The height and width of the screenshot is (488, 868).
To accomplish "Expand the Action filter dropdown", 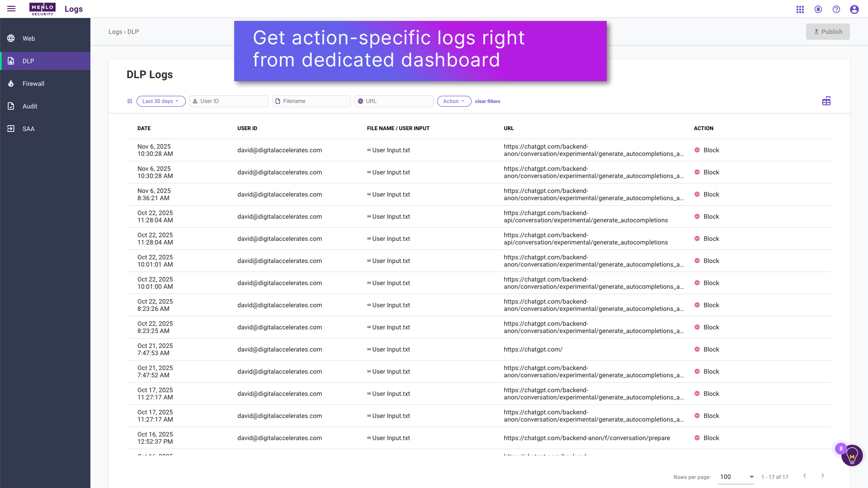I will pos(453,101).
